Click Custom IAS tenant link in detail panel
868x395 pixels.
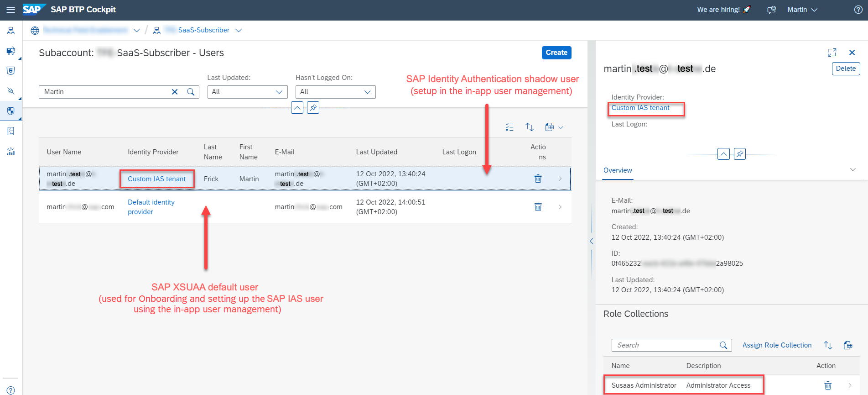pos(640,108)
